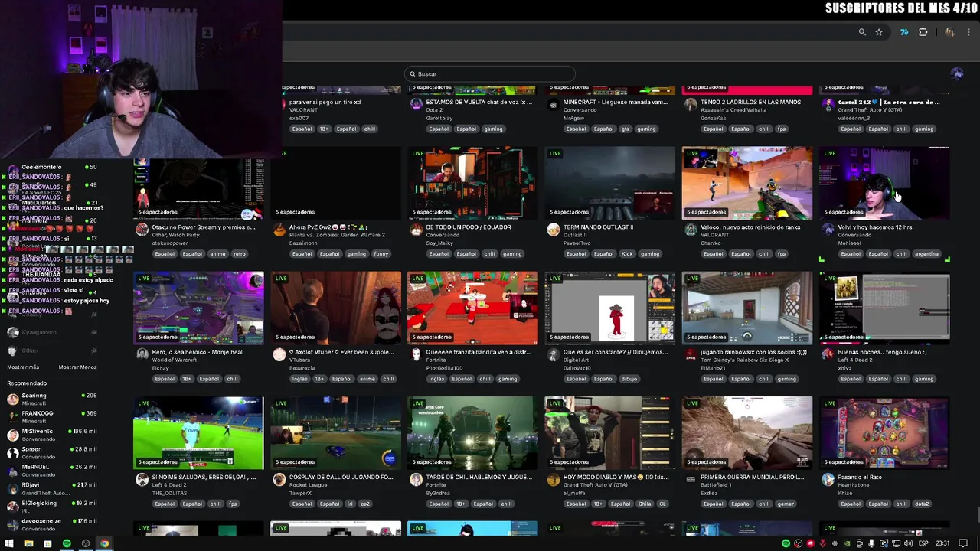Open recommended channel Soarinng

[51, 399]
